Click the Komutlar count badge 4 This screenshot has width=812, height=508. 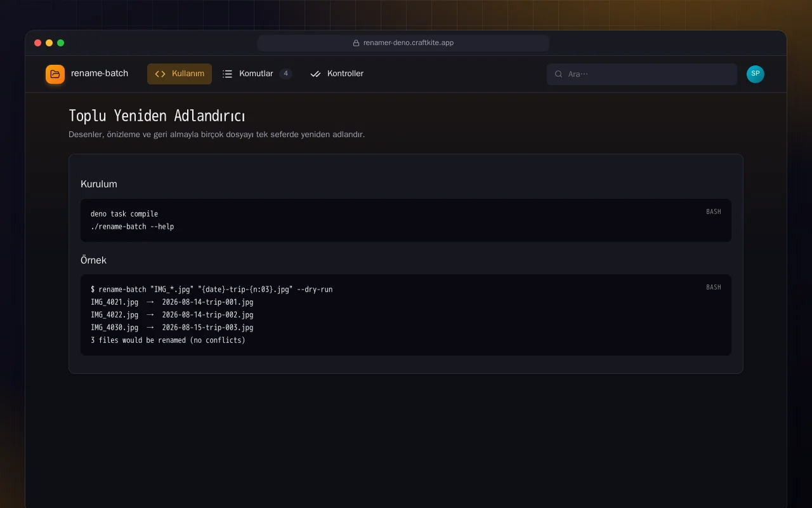click(286, 74)
